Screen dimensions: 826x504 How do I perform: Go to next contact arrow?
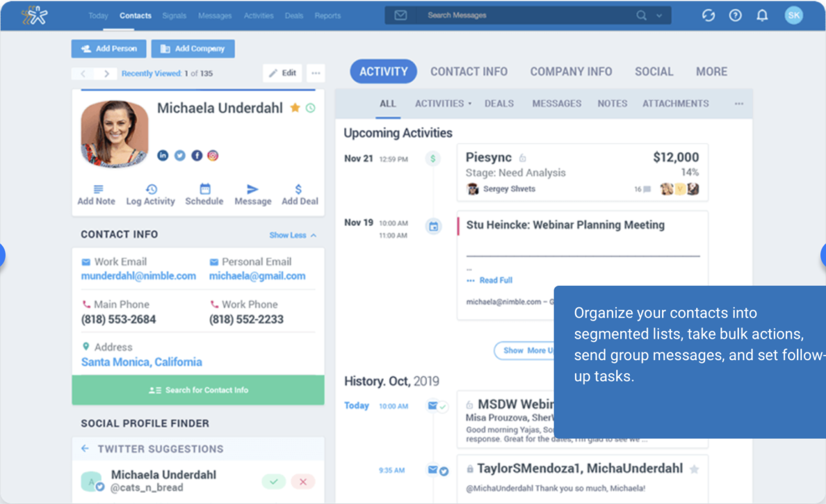(106, 74)
